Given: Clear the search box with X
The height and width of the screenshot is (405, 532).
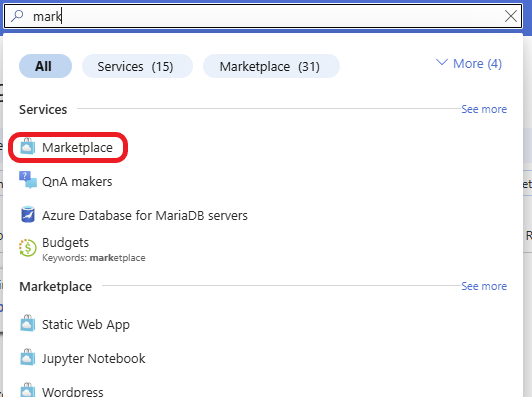Looking at the screenshot, I should tap(511, 16).
